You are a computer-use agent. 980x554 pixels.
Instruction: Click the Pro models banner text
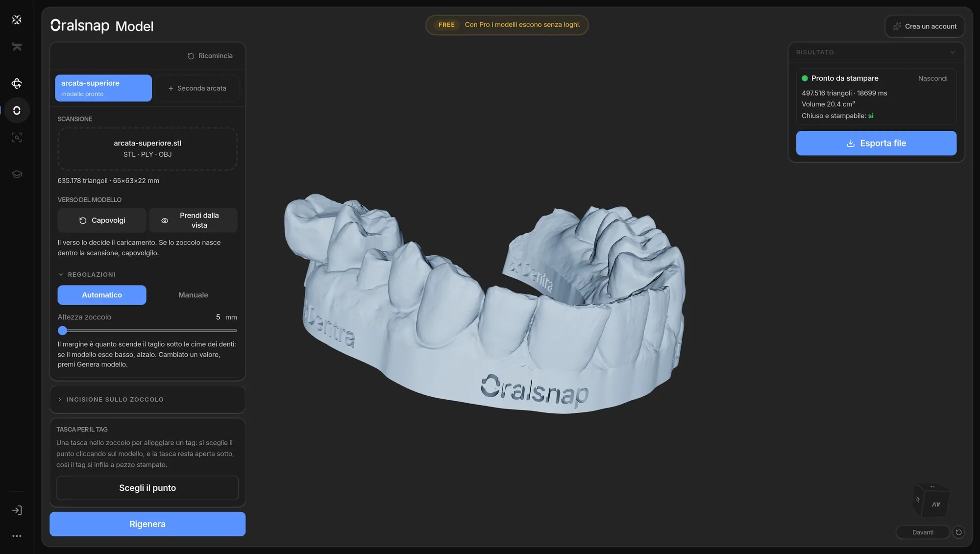click(522, 24)
